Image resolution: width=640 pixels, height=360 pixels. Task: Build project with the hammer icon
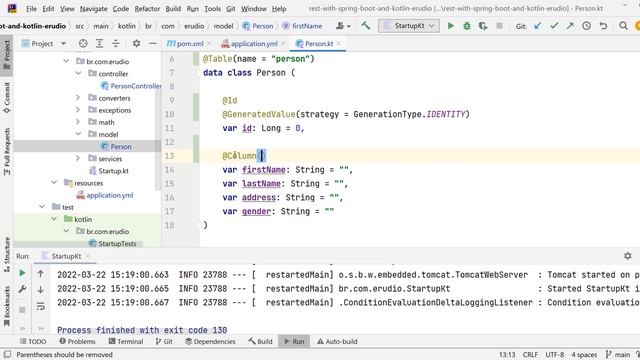tap(366, 26)
